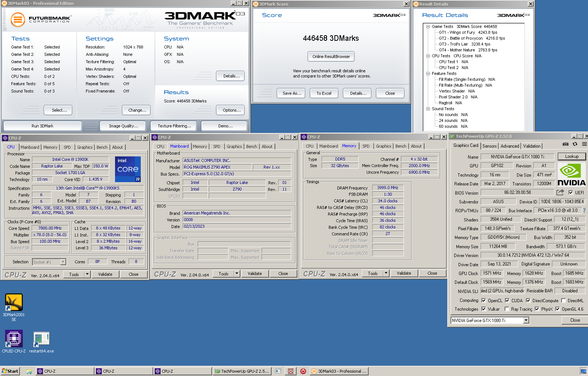Screen dimensions: 588x376
Task: Toggle the CUDA checkbox
Action: pos(507,300)
